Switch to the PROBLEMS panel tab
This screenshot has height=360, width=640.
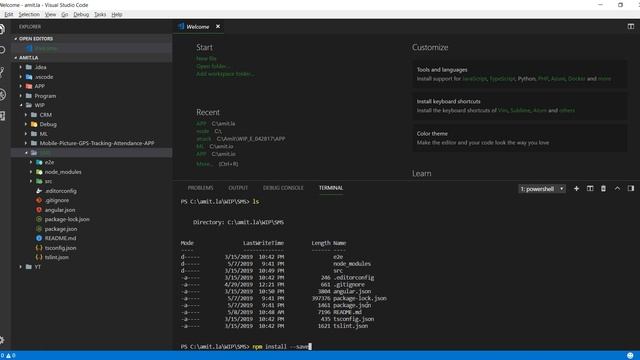[200, 188]
